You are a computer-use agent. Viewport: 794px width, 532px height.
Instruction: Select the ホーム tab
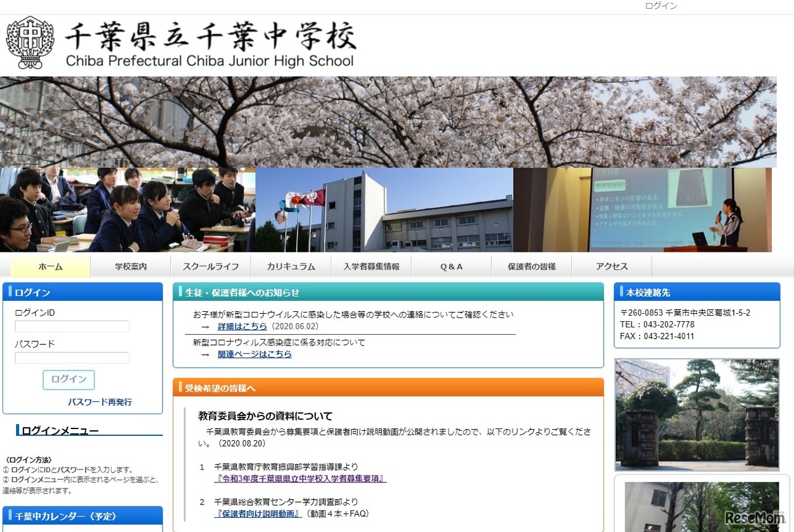[x=50, y=266]
